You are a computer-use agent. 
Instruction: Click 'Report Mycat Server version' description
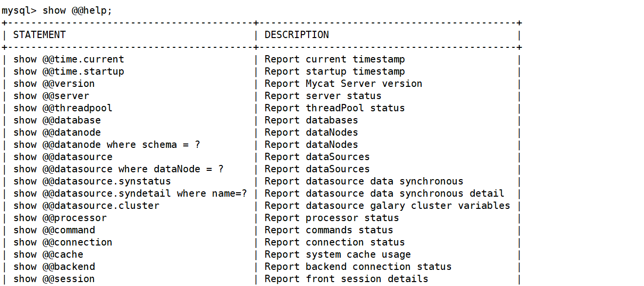pos(344,83)
